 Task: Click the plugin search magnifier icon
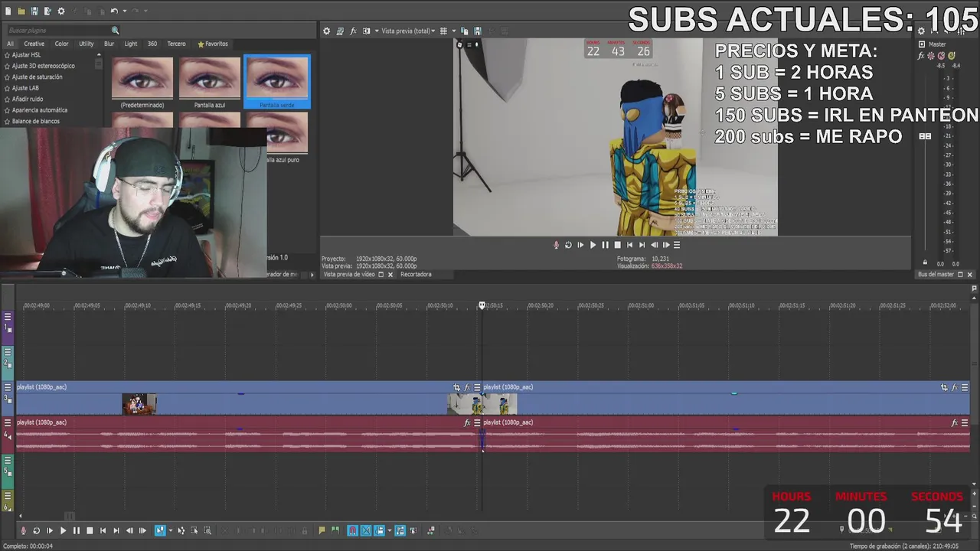[x=115, y=31]
